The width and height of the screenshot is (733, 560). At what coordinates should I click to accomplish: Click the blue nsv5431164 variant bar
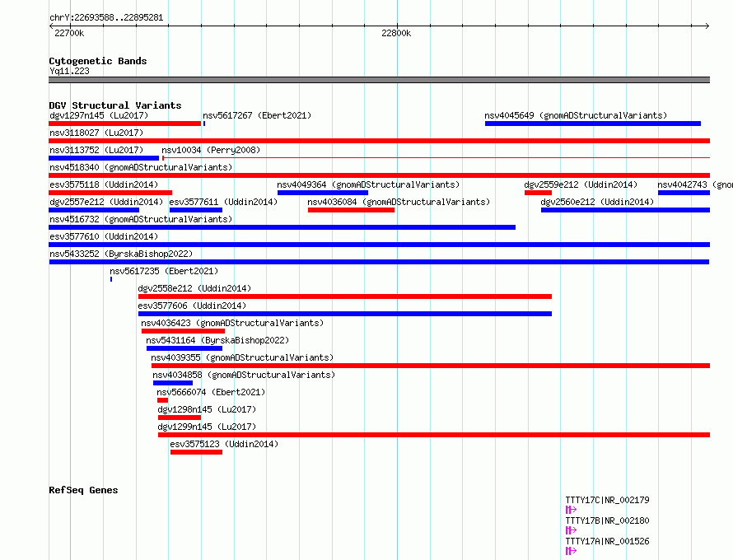point(184,348)
